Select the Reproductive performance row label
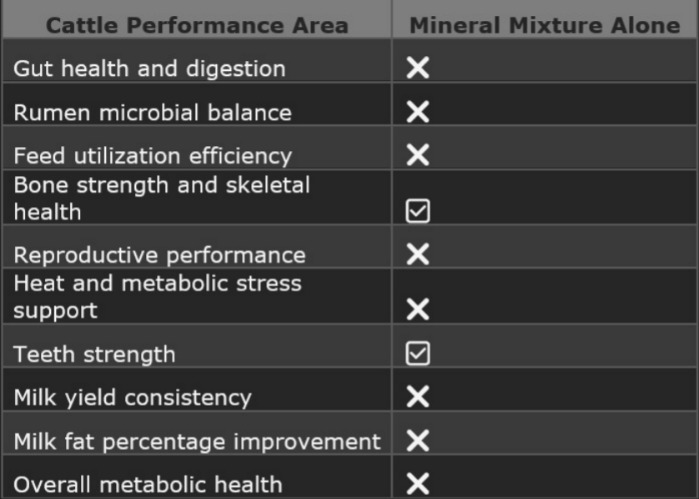Viewport: 699px width, 499px height. (159, 254)
